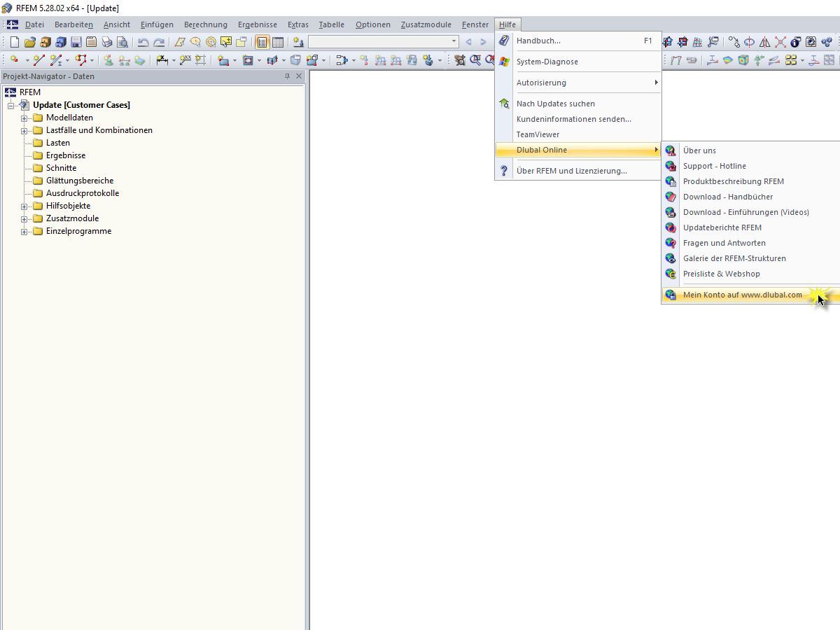Open the dropdown beside the window arrangement icon
840x630 pixels.
(802, 60)
